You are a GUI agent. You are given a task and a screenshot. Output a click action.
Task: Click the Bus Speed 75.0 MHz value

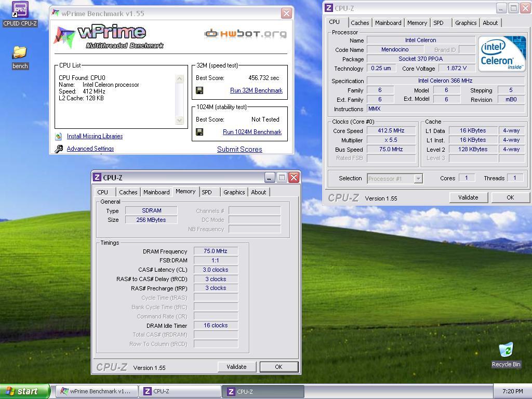[x=391, y=149]
